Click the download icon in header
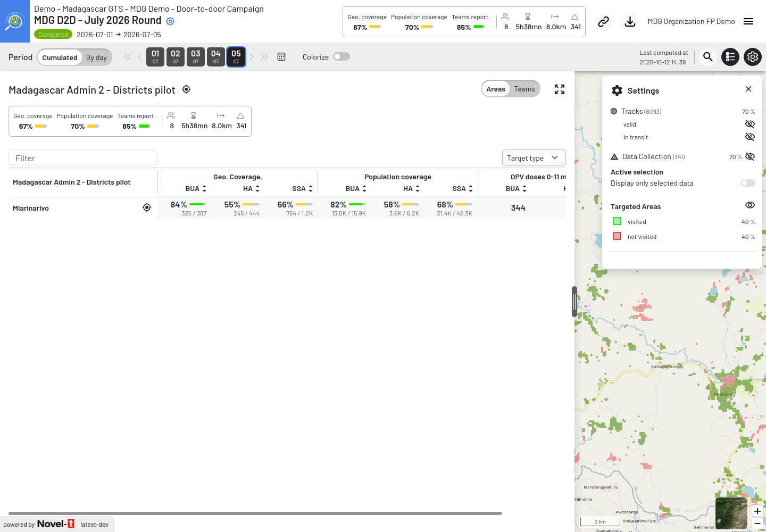This screenshot has height=532, width=766. click(630, 22)
